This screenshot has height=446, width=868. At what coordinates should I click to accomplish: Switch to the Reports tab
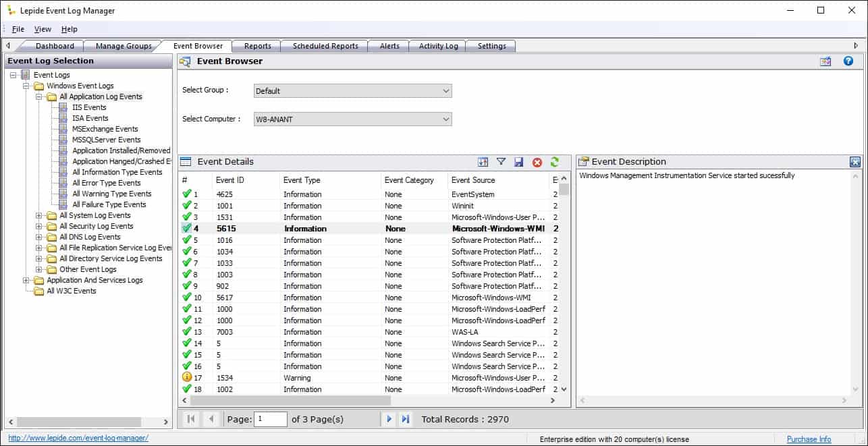258,46
